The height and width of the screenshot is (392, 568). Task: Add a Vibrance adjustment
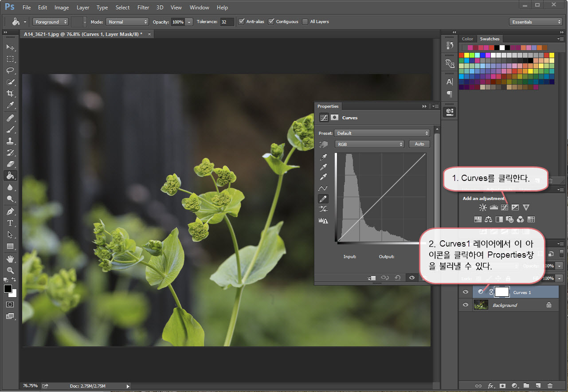[526, 207]
